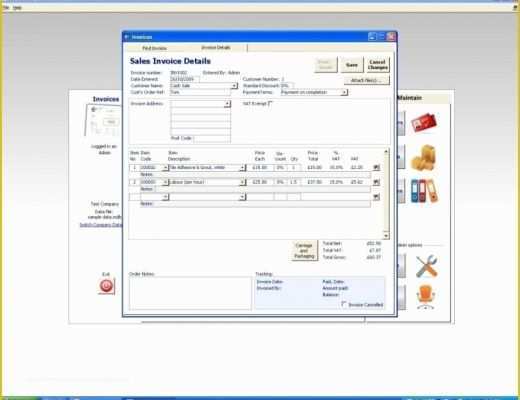Expand the Customer Name dropdown
520x400 pixels.
click(234, 86)
